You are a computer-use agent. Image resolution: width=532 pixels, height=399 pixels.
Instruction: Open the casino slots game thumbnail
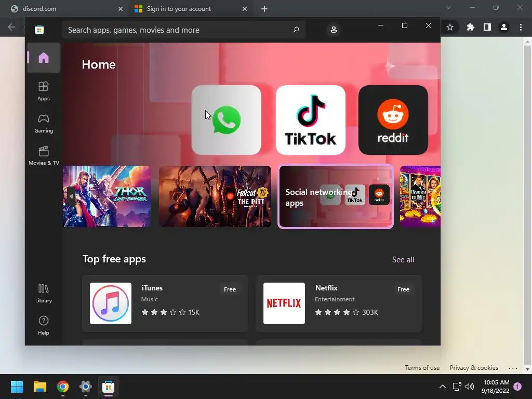pyautogui.click(x=420, y=196)
